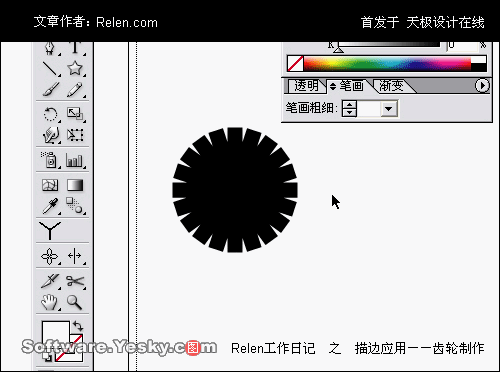Switch to the 笔画 tab
500x372 pixels.
pos(351,86)
